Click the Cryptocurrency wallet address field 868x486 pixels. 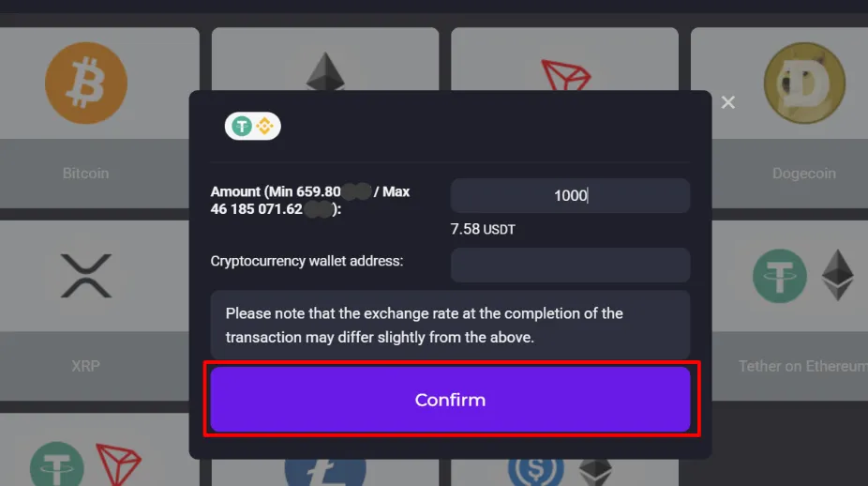[570, 265]
